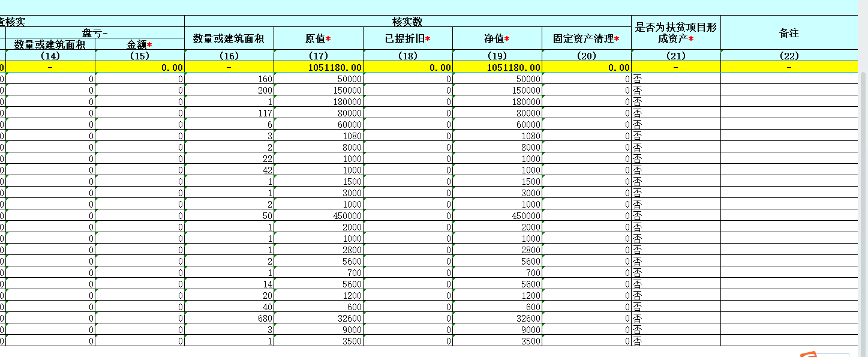Select quantity cell 14
This screenshot has width=868, height=357.
tap(229, 284)
